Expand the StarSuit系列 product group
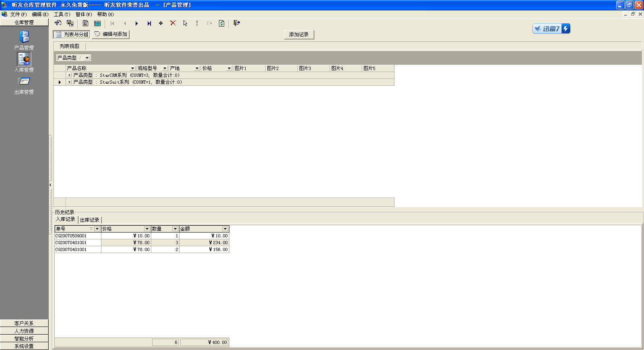 pyautogui.click(x=69, y=82)
